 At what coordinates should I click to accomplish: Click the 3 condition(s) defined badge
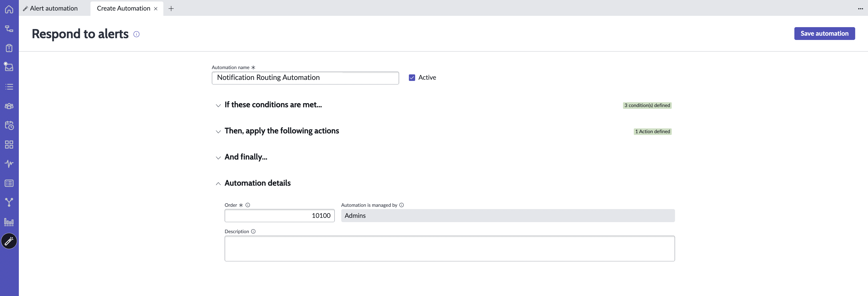(x=647, y=105)
